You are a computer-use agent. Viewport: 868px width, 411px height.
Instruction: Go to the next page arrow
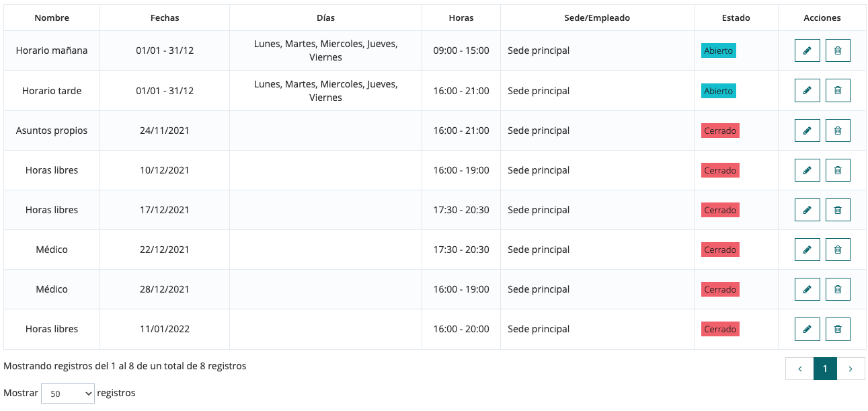(851, 369)
